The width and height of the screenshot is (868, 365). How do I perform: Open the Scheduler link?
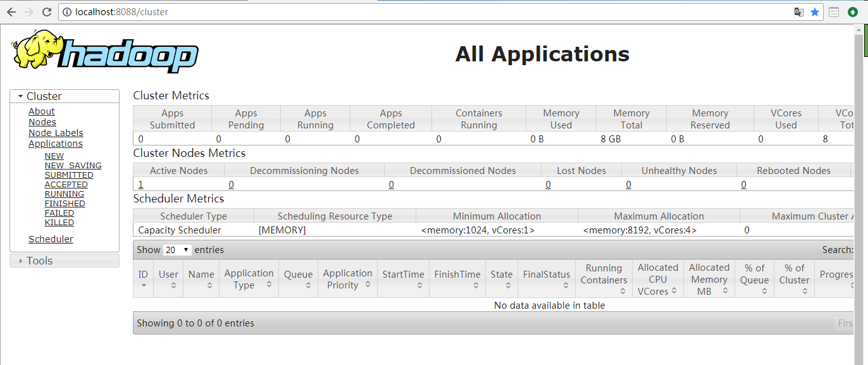[51, 239]
